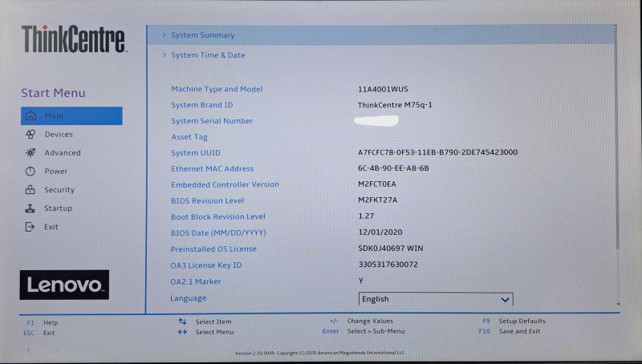Click the Start Menu heading
Viewport: 642px width, 364px height.
53,93
